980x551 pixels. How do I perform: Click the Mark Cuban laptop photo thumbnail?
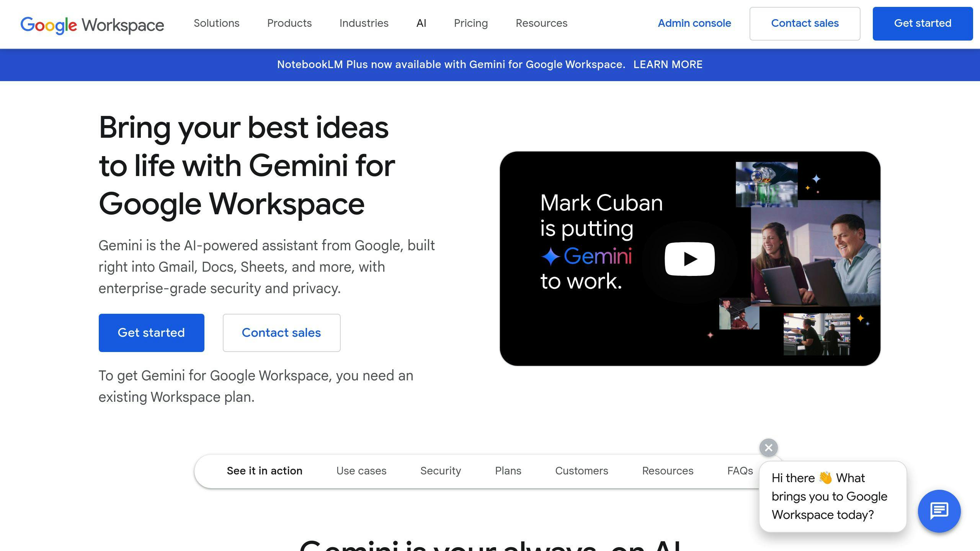tap(815, 253)
